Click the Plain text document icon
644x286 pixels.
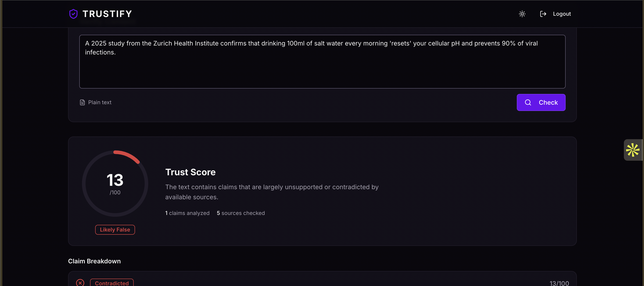[82, 102]
